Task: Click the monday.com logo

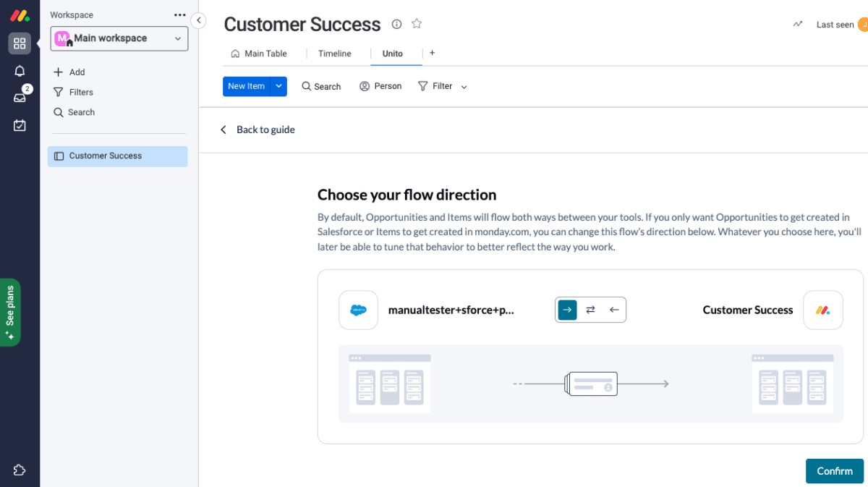Action: point(20,14)
